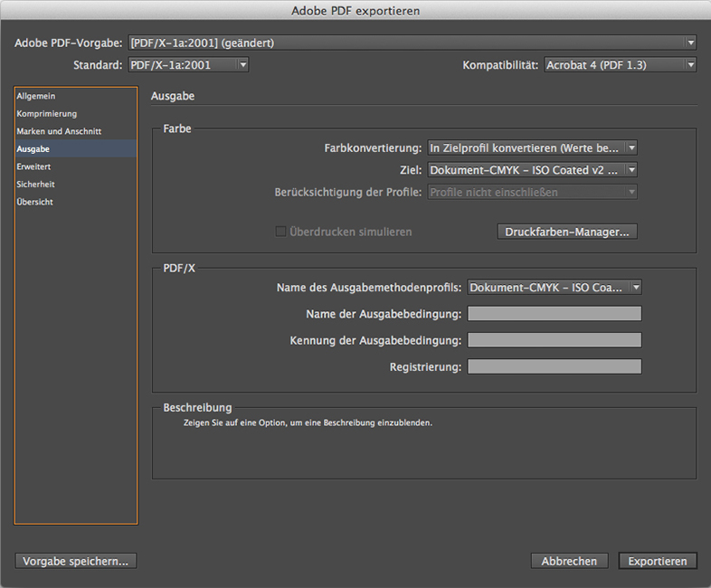Open the Ziel Dokument-CMYK dropdown
The width and height of the screenshot is (711, 588).
pyautogui.click(x=532, y=170)
